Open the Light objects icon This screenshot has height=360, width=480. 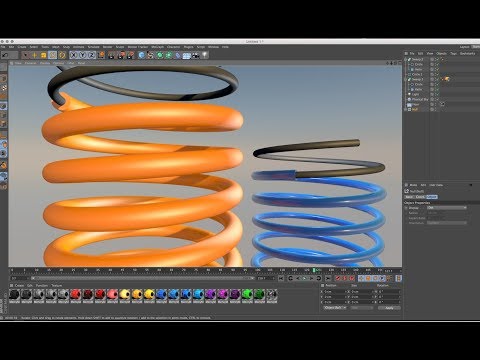pos(205,55)
